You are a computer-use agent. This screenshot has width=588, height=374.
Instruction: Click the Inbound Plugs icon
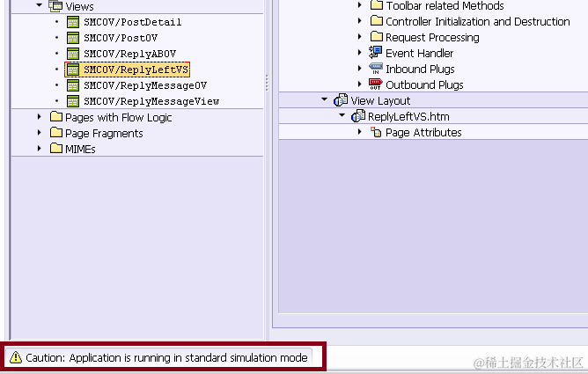[x=375, y=69]
